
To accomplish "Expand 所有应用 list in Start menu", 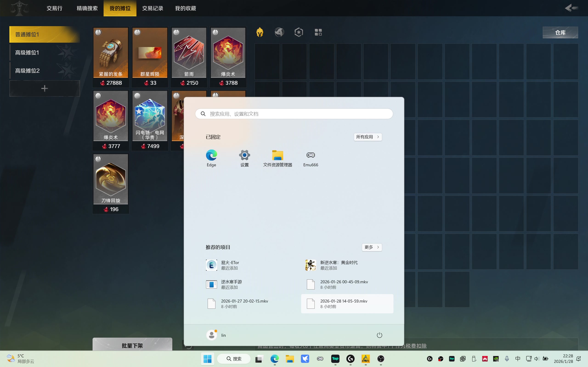I will [368, 137].
